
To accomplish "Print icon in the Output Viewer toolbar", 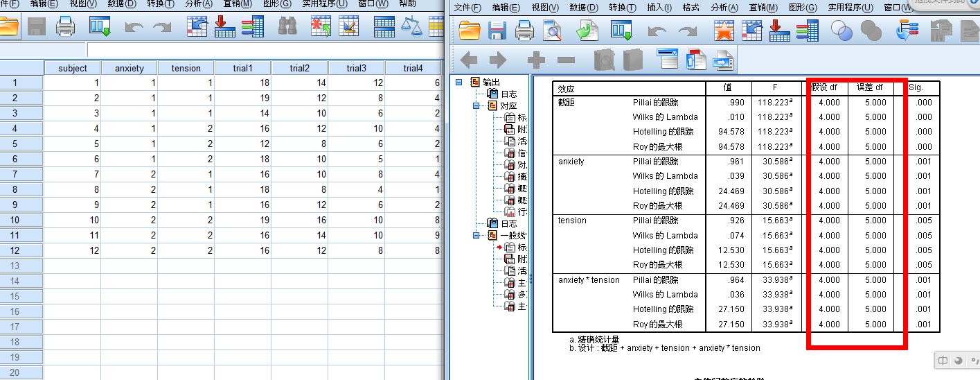I will coord(524,31).
